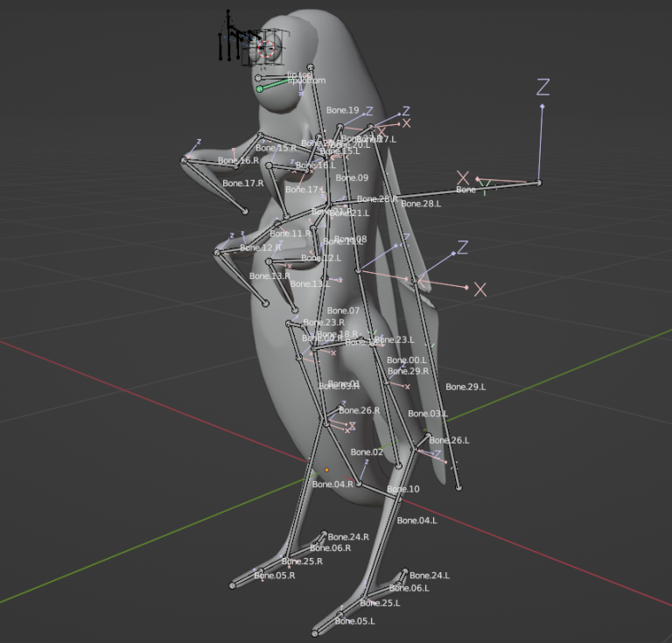Click the Bone.04.R leg bone
This screenshot has height=643, width=672.
332,484
